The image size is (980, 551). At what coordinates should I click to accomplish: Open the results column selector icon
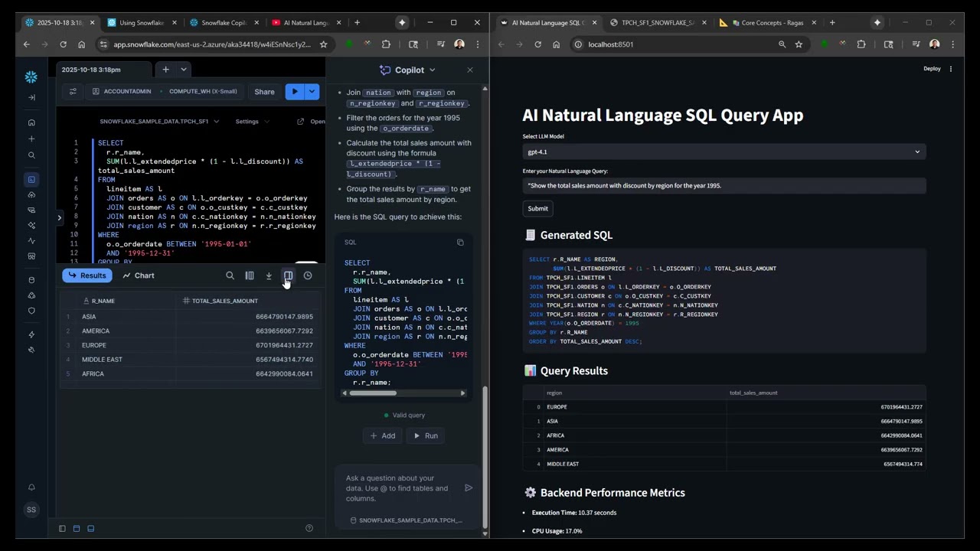click(x=250, y=275)
